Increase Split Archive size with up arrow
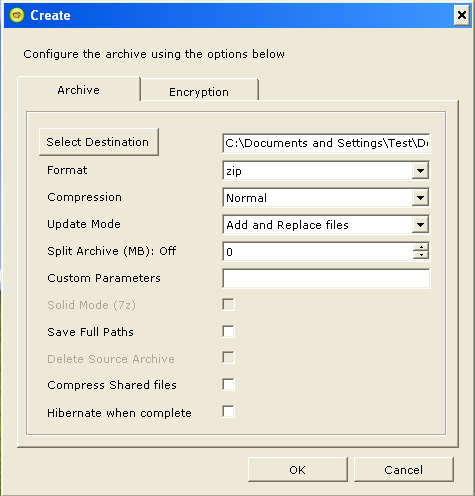 pos(421,247)
